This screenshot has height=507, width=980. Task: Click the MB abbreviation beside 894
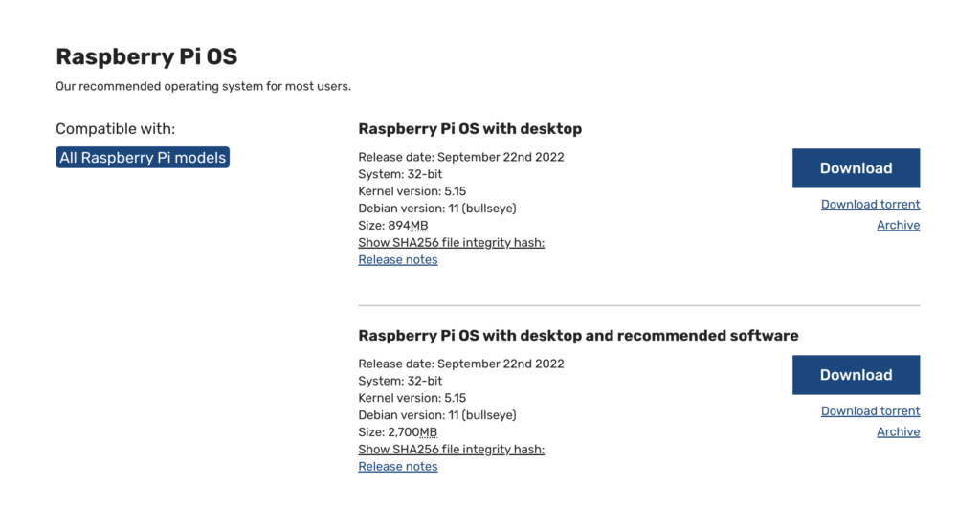pos(419,226)
